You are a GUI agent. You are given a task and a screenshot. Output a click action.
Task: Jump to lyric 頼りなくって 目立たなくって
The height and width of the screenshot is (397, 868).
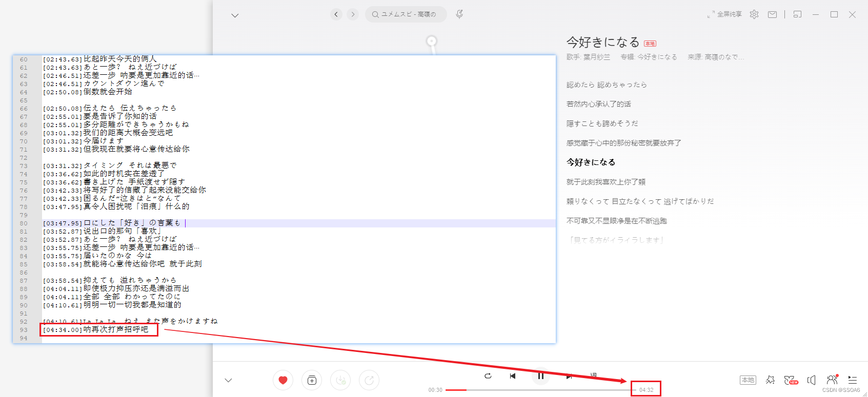tap(640, 201)
